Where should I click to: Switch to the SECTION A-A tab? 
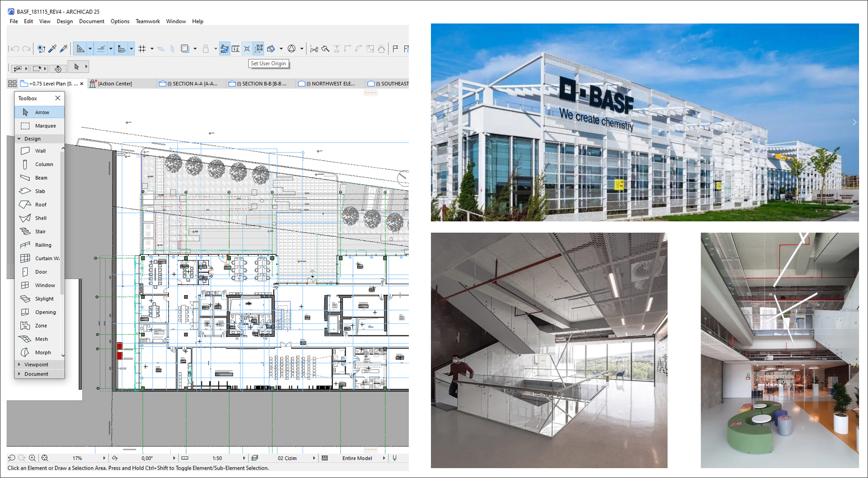(191, 84)
